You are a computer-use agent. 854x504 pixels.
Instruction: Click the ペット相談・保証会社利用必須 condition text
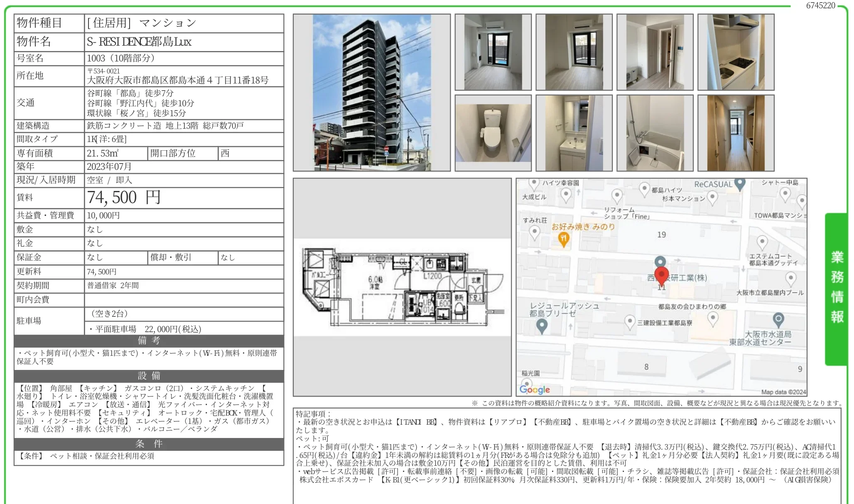pos(102,456)
